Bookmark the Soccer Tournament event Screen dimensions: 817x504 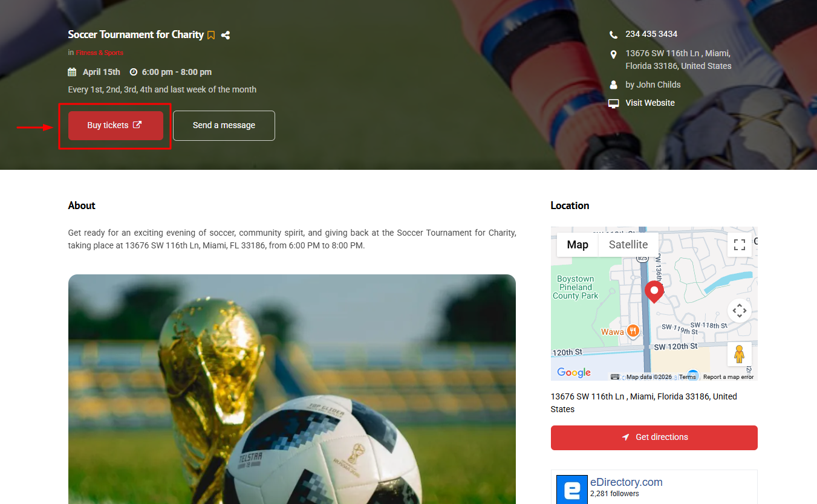pos(211,35)
